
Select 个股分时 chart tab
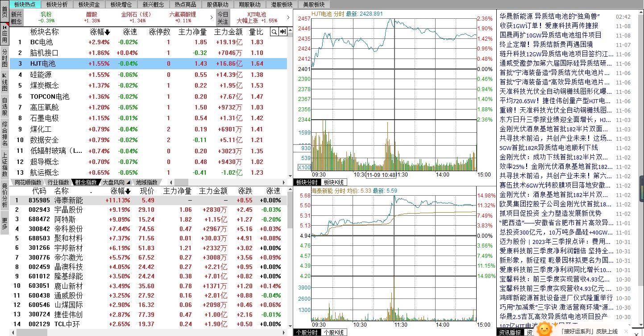click(x=307, y=332)
